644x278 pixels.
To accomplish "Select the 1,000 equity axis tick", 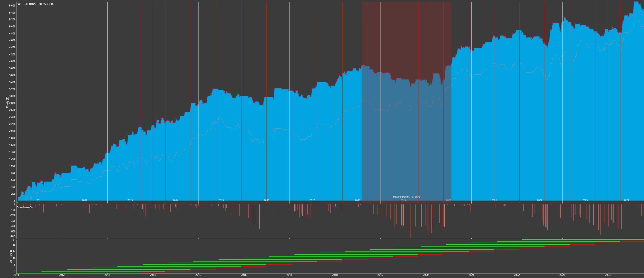I will click(12, 166).
